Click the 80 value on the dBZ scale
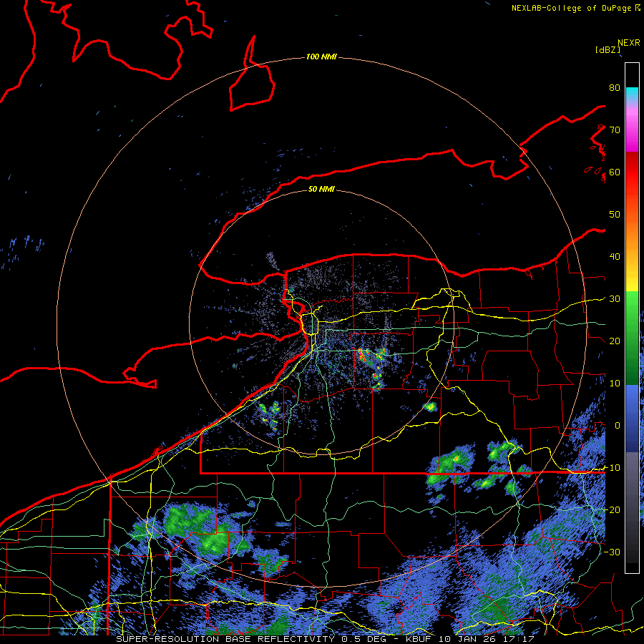Image resolution: width=644 pixels, height=644 pixels. (615, 88)
